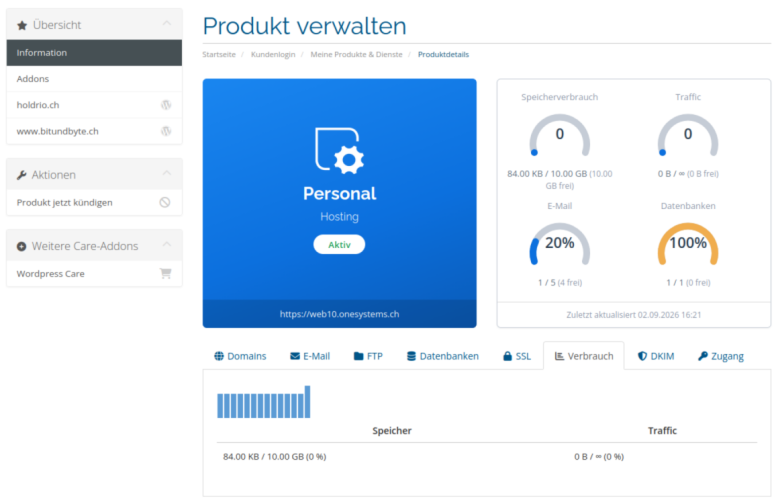Select the Zugang tab
Image resolution: width=774 pixels, height=502 pixels.
coord(721,356)
